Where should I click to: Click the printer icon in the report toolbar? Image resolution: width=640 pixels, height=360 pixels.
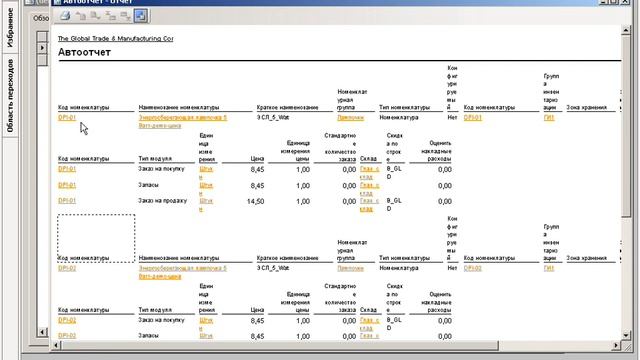click(x=65, y=16)
